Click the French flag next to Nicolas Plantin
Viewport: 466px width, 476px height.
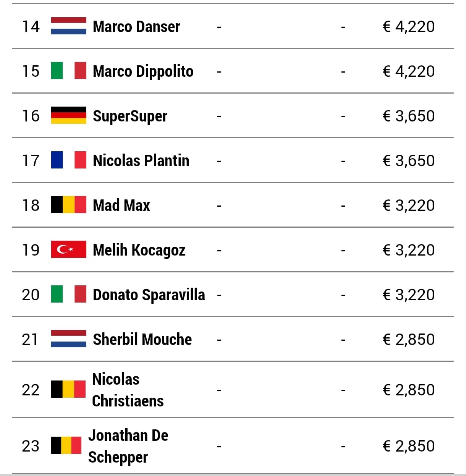tap(68, 160)
